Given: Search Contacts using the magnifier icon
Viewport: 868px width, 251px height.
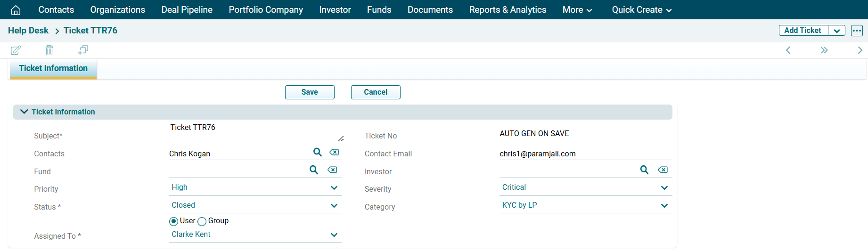Looking at the screenshot, I should [318, 152].
